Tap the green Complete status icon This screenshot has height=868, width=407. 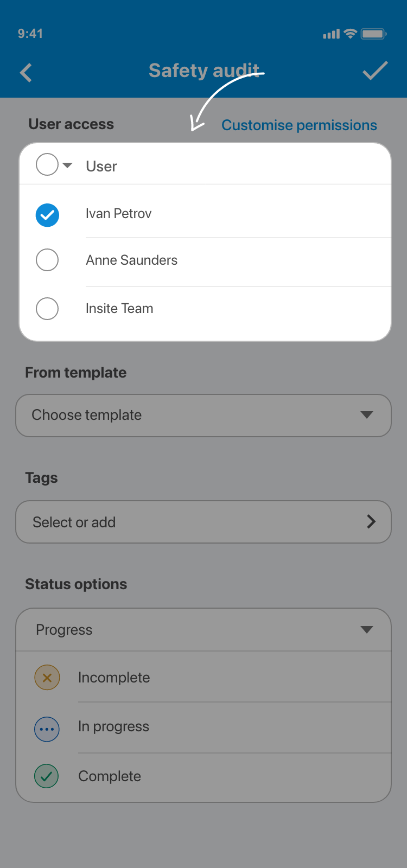coord(47,776)
